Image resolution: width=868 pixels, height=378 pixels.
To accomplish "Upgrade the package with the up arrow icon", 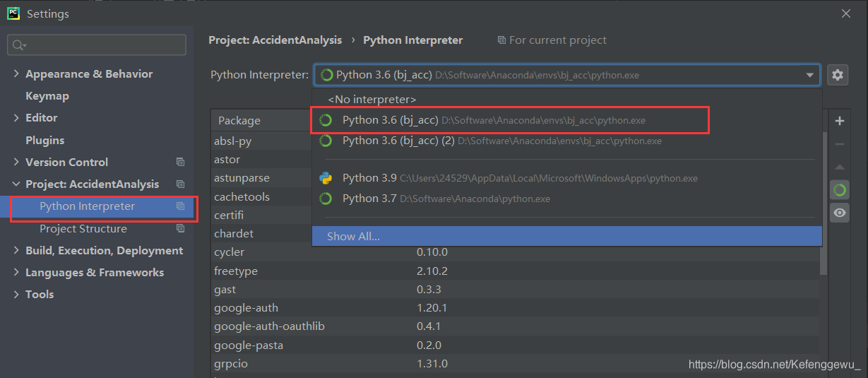I will 840,167.
